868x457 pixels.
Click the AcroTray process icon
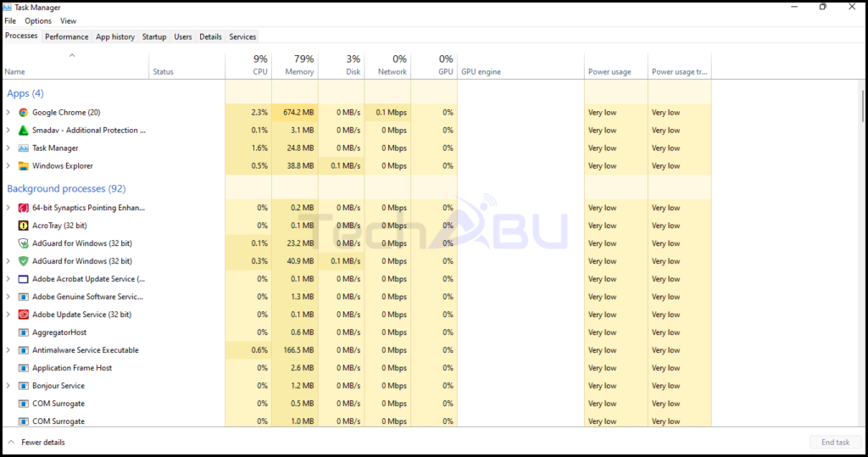[23, 226]
